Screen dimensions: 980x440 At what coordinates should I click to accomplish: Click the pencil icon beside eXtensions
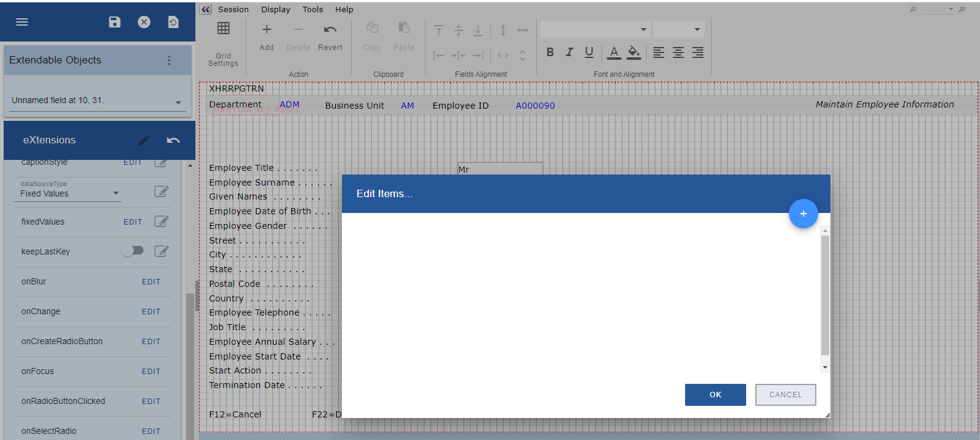[x=144, y=140]
